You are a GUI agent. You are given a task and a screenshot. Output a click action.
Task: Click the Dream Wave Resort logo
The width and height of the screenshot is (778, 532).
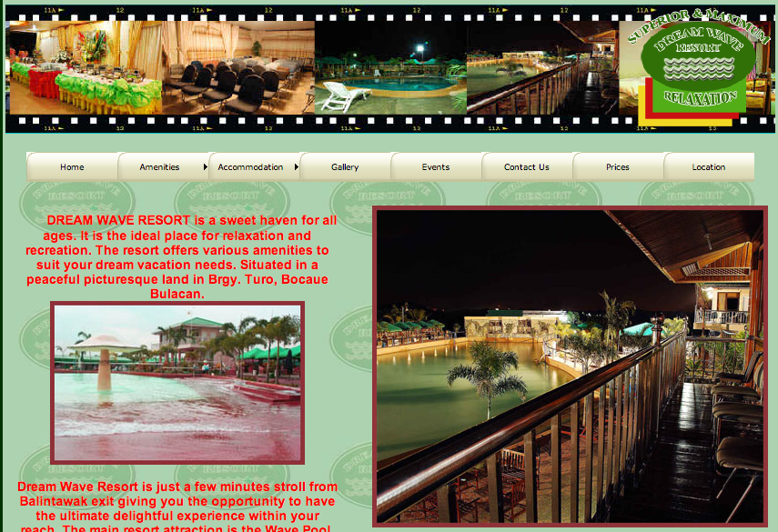(698, 67)
